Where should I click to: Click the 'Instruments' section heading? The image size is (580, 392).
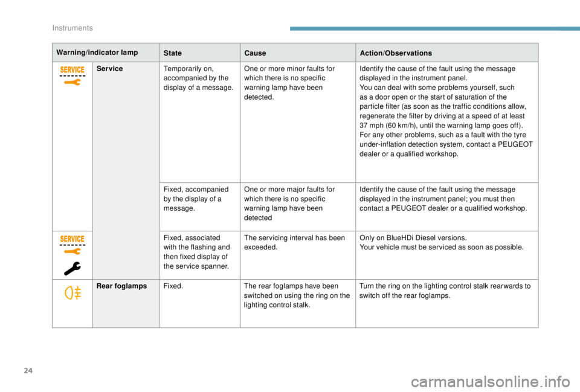coord(72,28)
